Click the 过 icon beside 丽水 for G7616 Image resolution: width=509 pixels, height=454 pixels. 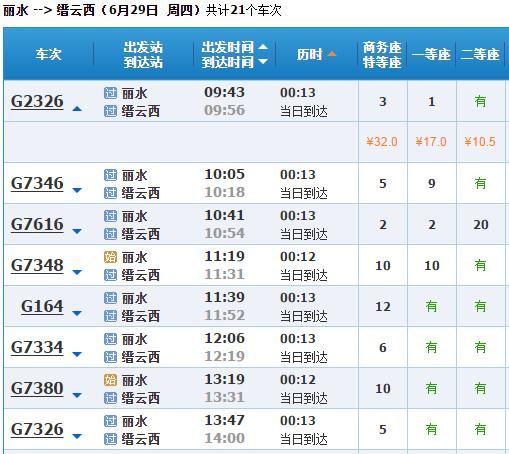(x=110, y=216)
